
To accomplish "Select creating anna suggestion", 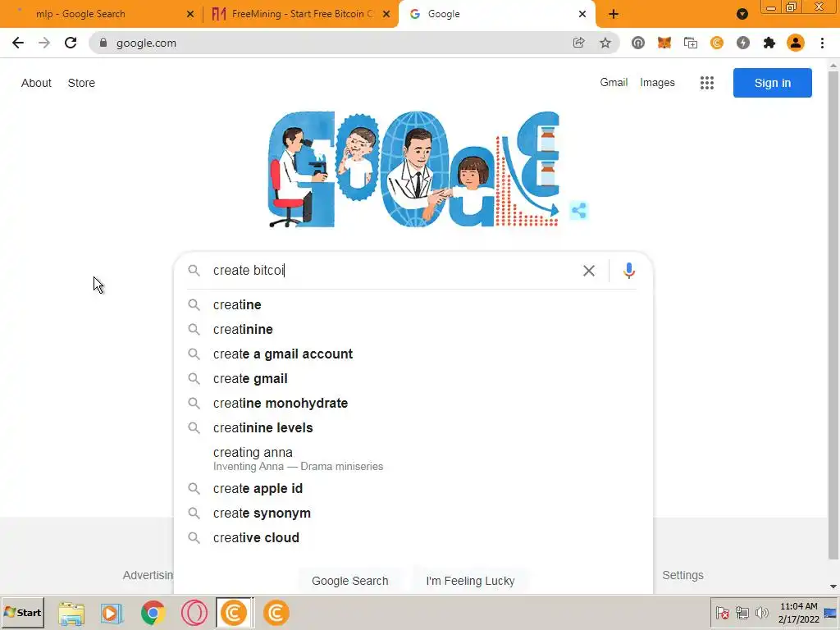I will (413, 459).
